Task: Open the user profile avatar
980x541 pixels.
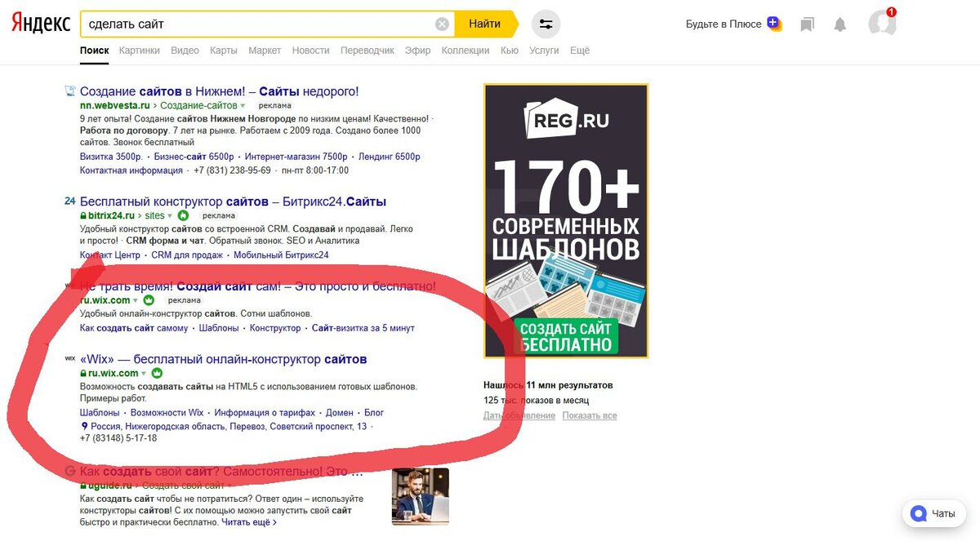Action: [x=883, y=23]
